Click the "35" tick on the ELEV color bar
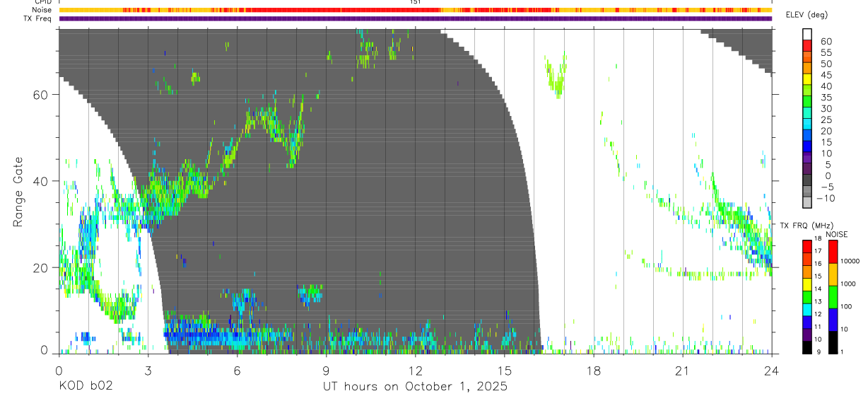This screenshot has width=868, height=401. click(825, 98)
